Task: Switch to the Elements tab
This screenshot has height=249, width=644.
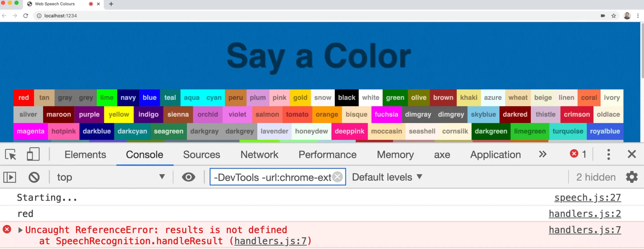Action: click(85, 154)
